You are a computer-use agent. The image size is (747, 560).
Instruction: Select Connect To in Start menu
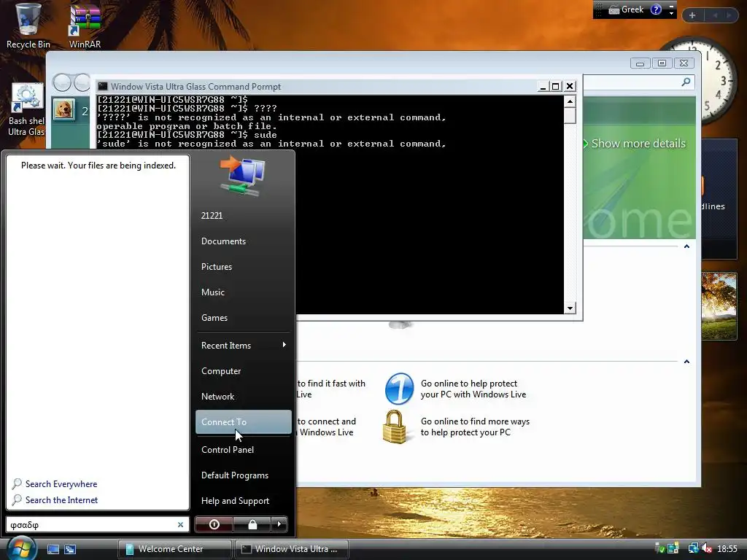coord(243,422)
